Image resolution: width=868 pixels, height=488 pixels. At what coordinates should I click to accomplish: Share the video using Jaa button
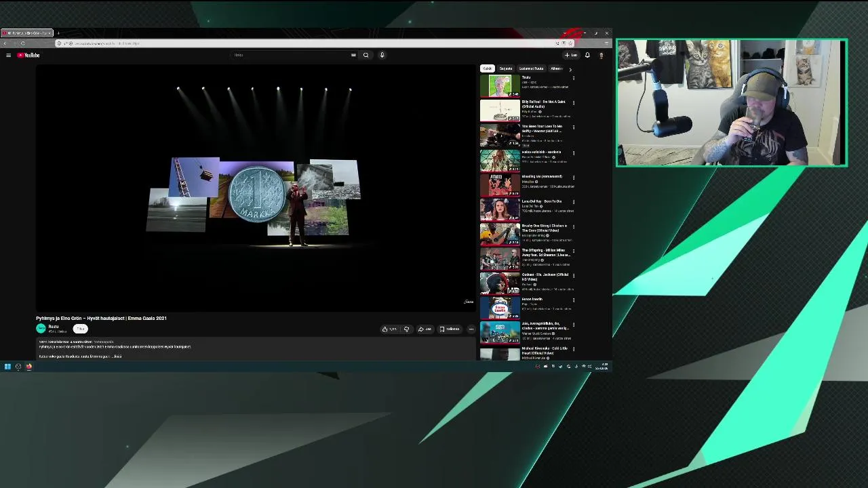coord(425,329)
